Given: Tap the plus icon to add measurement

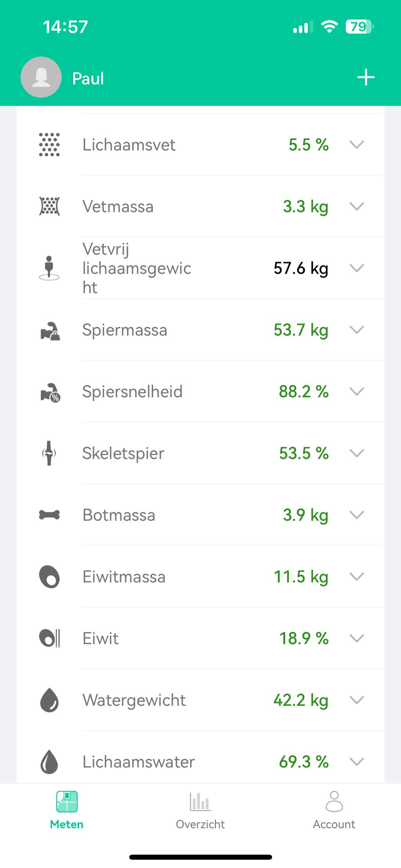Looking at the screenshot, I should point(366,77).
